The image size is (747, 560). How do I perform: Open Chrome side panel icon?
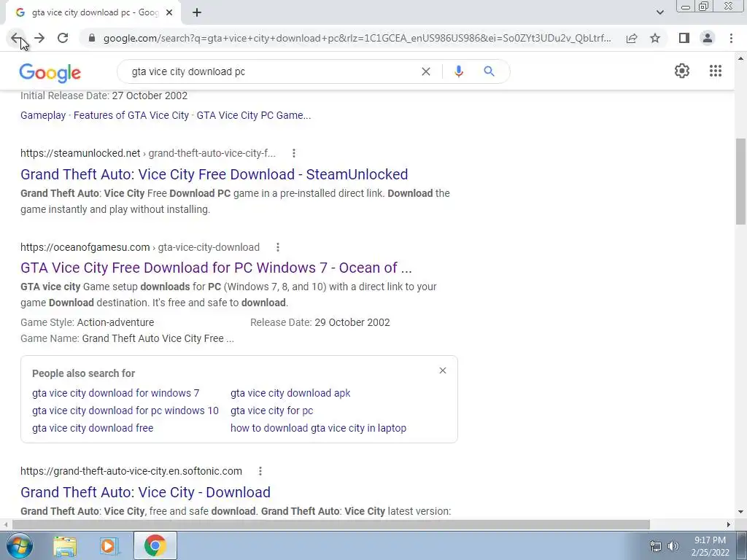coord(684,38)
